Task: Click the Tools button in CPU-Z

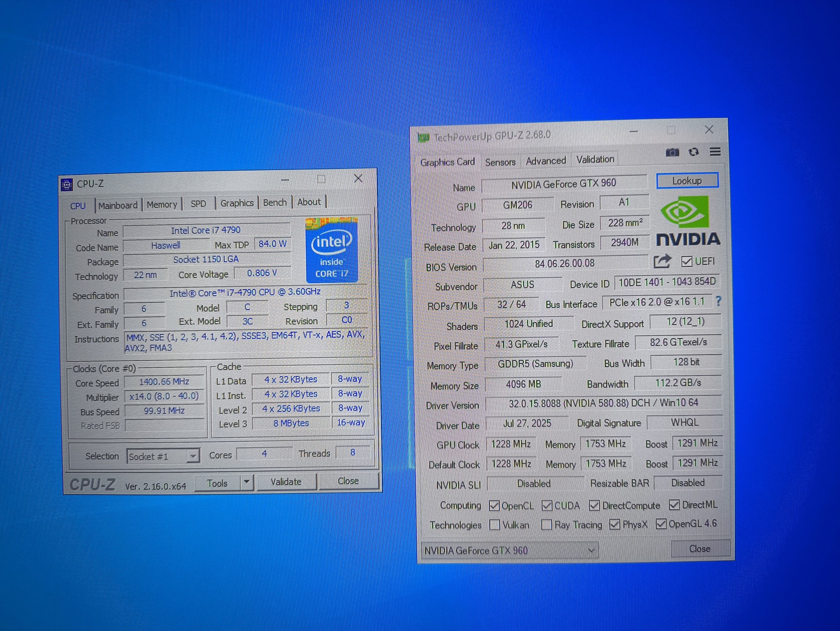Action: coord(217,483)
